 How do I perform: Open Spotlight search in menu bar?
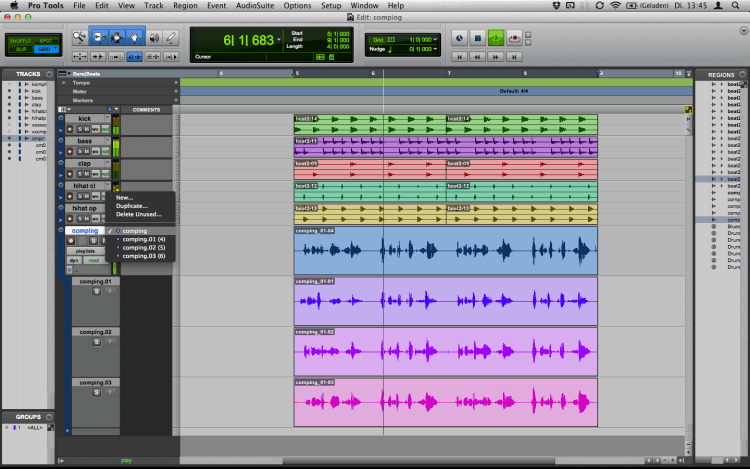735,5
